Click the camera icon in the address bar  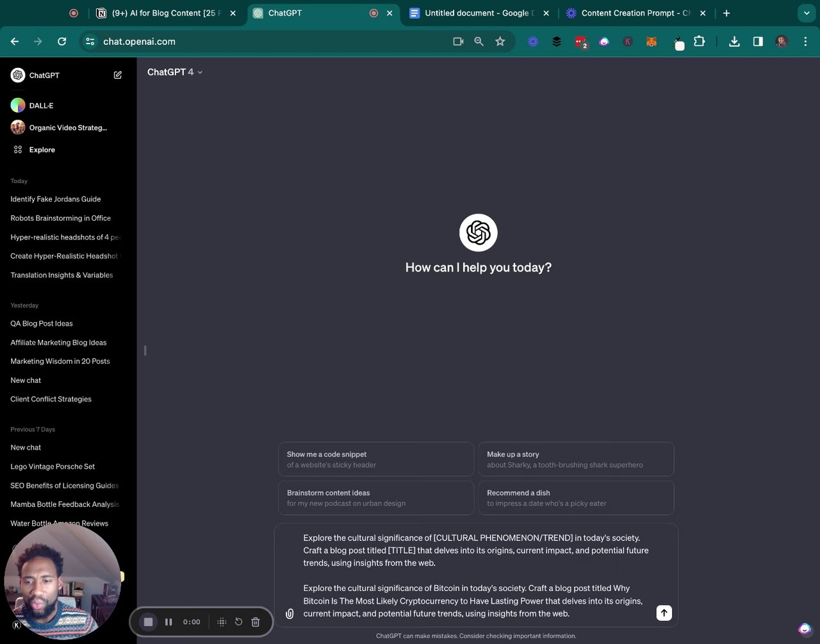click(x=458, y=42)
